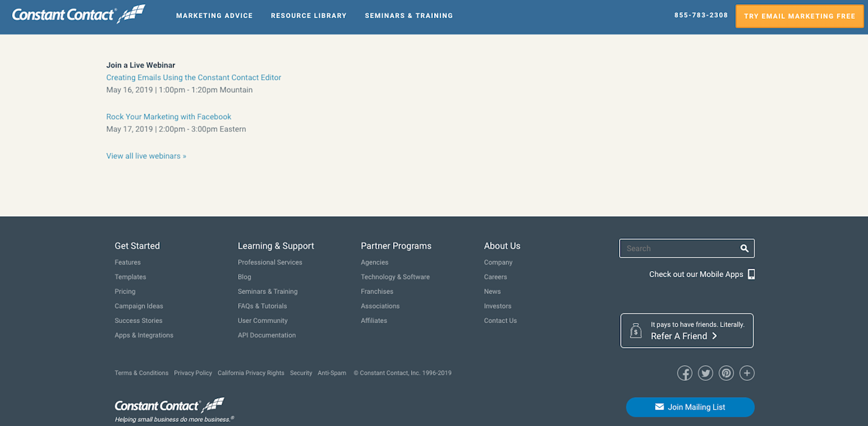Click the search magnifier icon

tap(744, 248)
